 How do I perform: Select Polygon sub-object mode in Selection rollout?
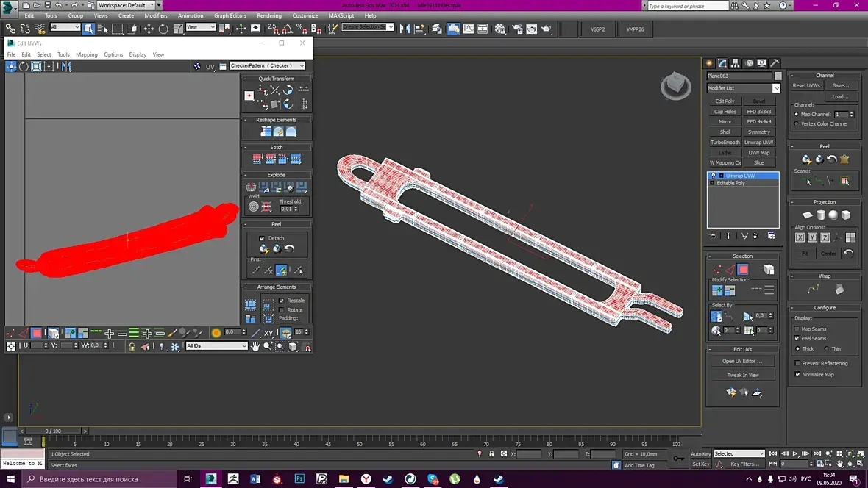(x=743, y=270)
